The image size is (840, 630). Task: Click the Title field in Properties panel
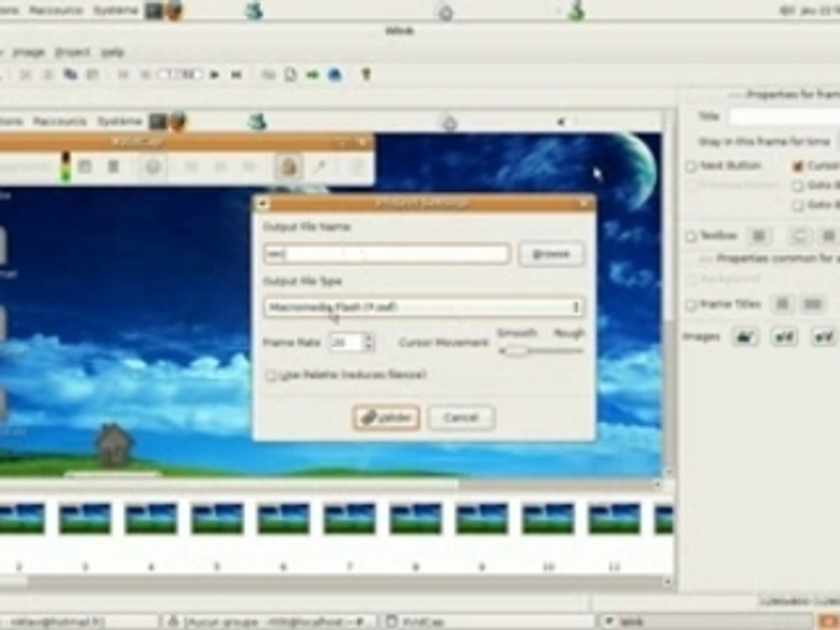coord(784,116)
